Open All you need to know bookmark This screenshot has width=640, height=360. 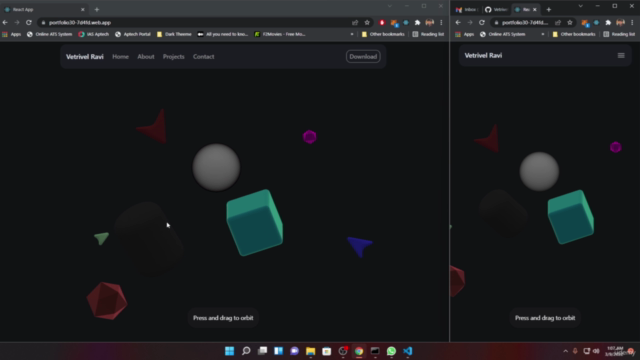click(223, 34)
